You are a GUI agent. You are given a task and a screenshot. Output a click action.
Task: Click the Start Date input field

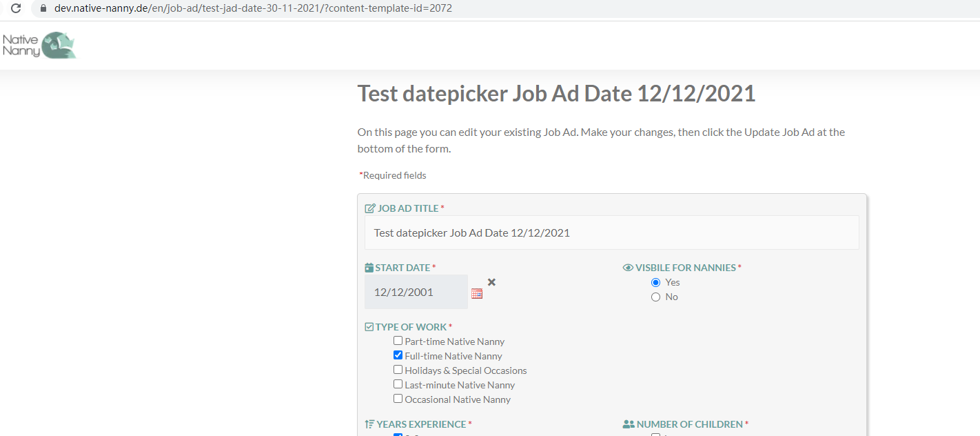(416, 292)
